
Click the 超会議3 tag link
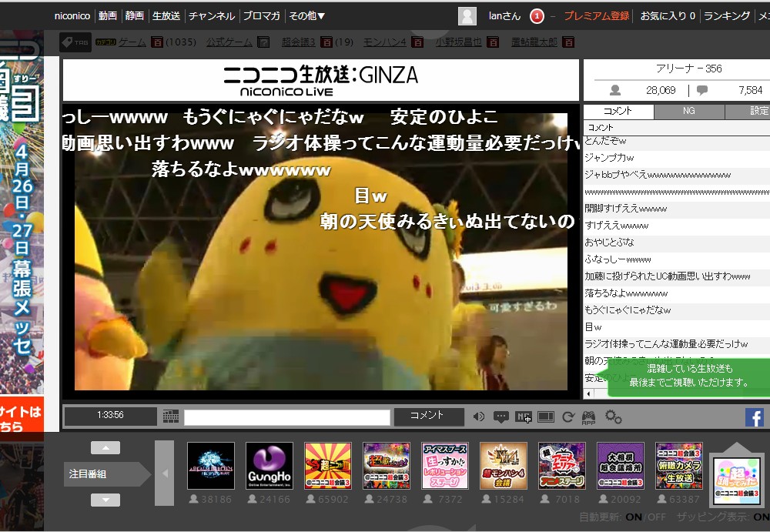click(x=299, y=42)
